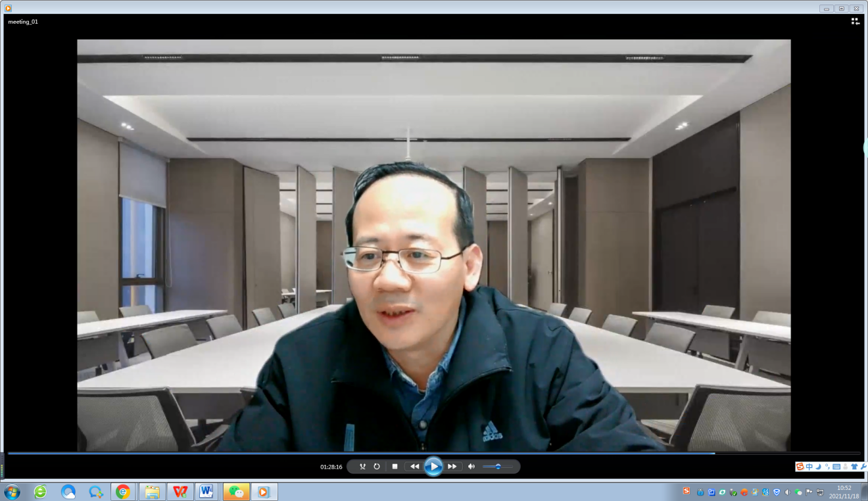Open Sogou soft keyboard icon
The width and height of the screenshot is (868, 501).
tap(836, 467)
